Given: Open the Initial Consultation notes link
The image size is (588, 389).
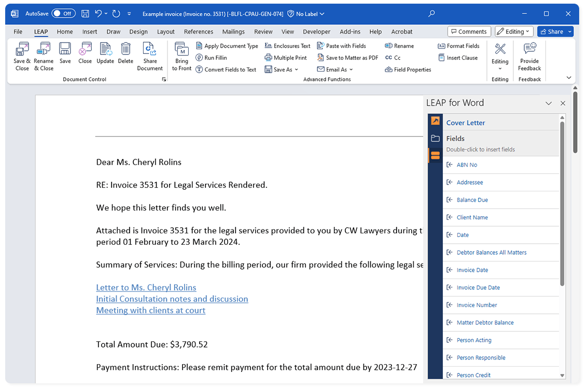Looking at the screenshot, I should (x=172, y=299).
